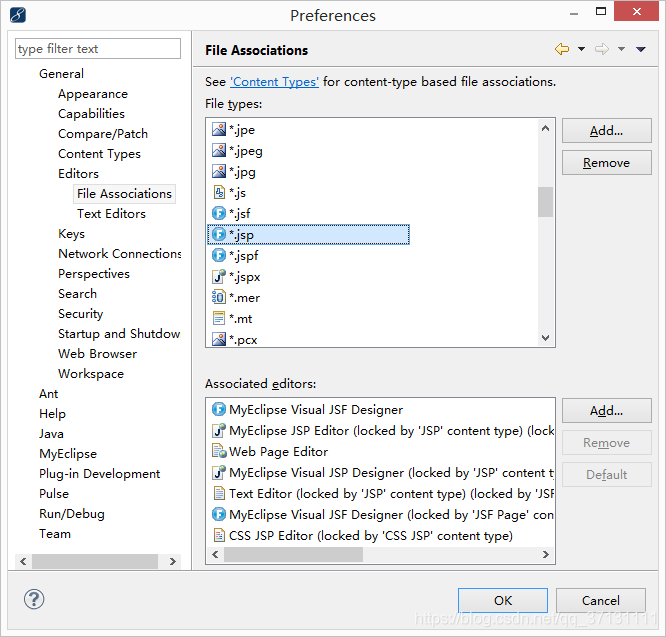Open the back history dropdown arrow
The height and width of the screenshot is (637, 666).
[x=581, y=49]
